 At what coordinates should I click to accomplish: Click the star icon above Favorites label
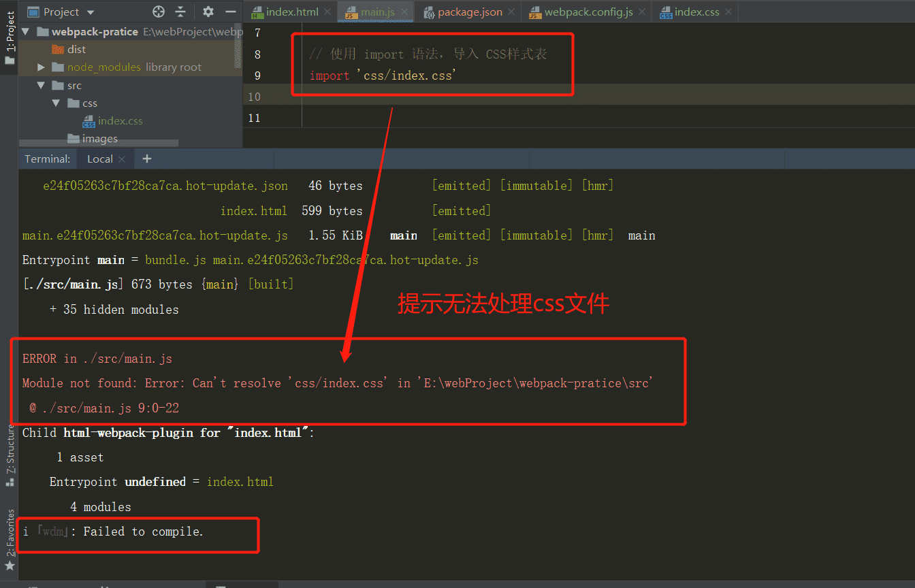(x=10, y=566)
